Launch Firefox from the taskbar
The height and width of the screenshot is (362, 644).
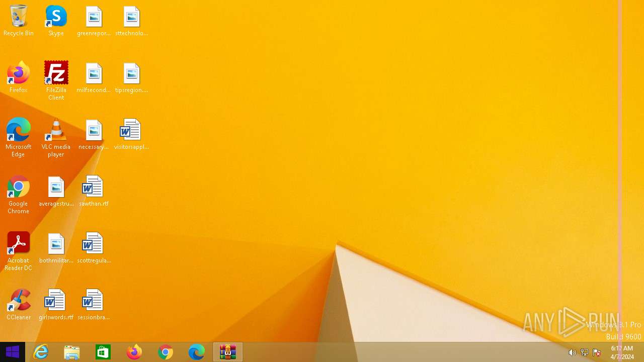pos(134,352)
